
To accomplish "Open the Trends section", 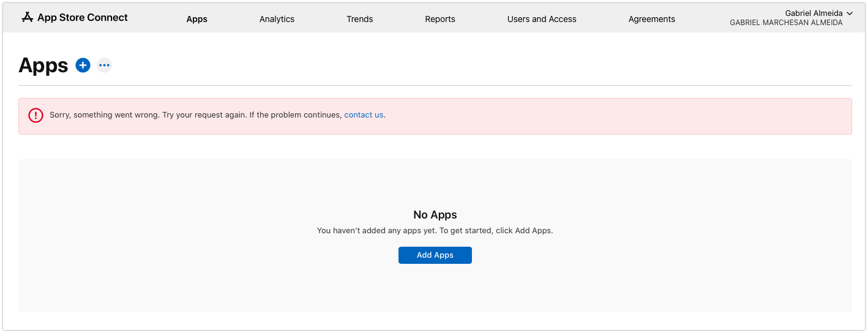I will pos(359,19).
